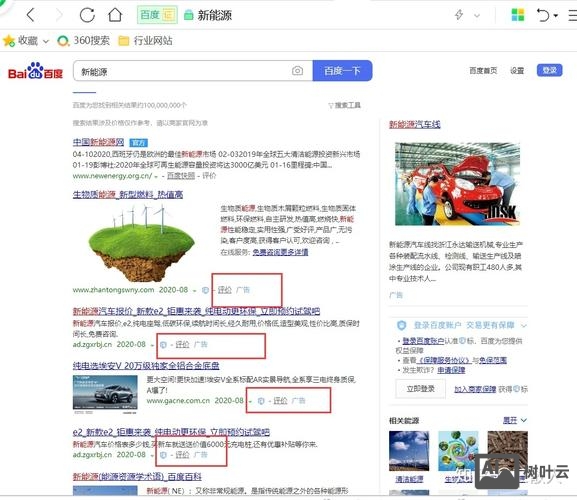
Task: Click 加入商家保障 link
Action: [x=475, y=389]
